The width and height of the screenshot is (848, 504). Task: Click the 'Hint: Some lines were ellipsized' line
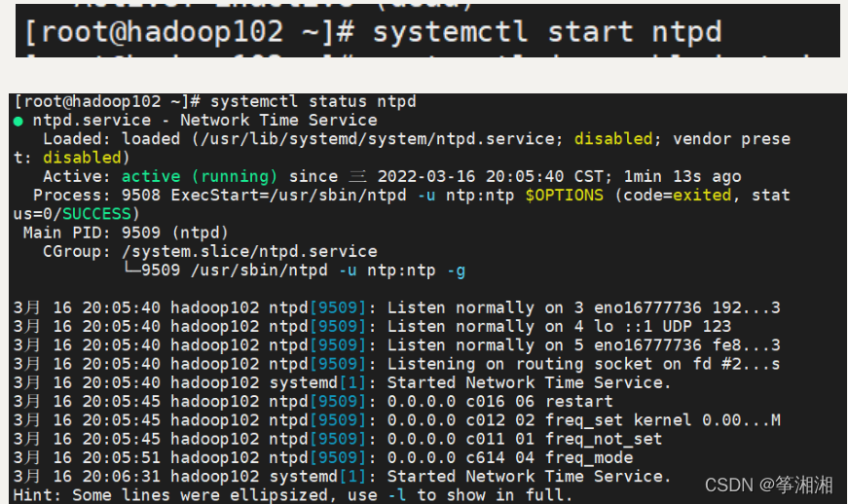click(293, 495)
